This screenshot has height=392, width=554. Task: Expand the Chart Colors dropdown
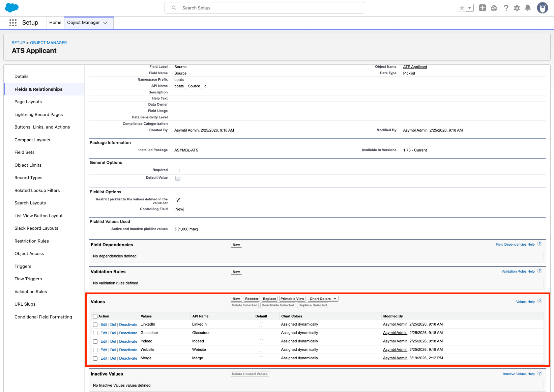pyautogui.click(x=323, y=299)
